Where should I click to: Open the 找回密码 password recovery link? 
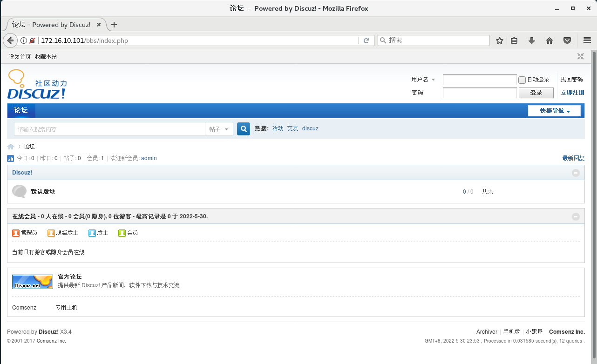click(x=572, y=80)
